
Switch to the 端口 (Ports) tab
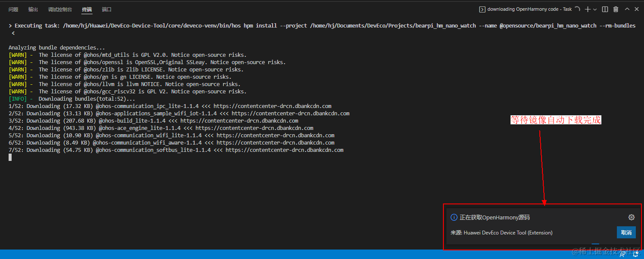(x=107, y=9)
